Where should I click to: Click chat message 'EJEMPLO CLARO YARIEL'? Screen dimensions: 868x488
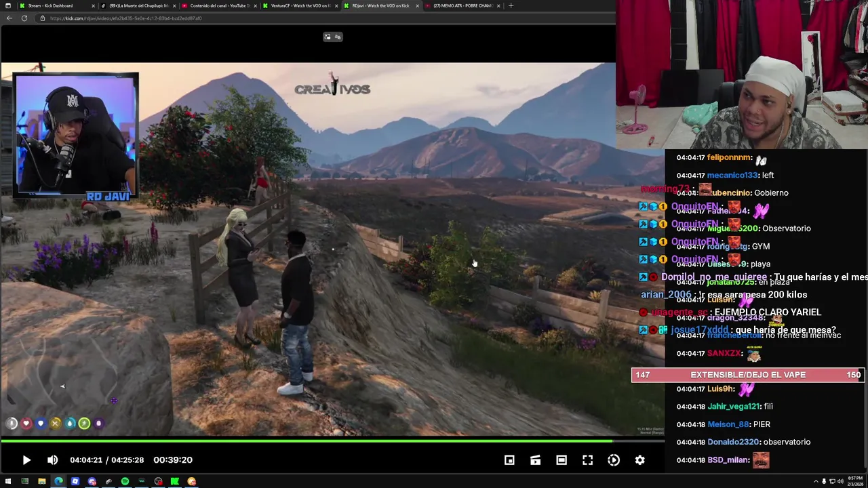click(x=768, y=312)
